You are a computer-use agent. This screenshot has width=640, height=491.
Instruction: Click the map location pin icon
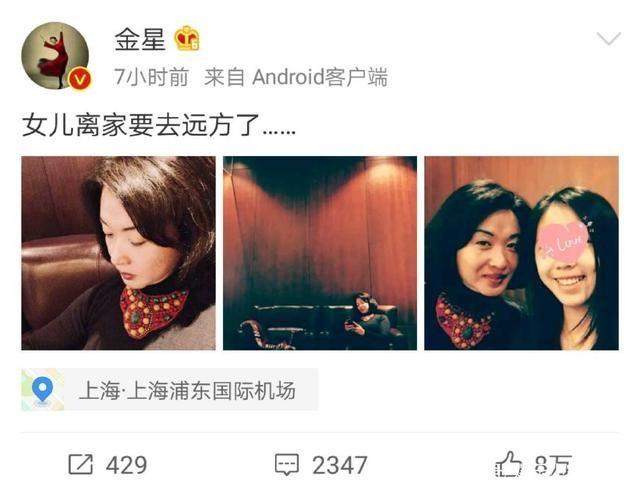point(42,389)
